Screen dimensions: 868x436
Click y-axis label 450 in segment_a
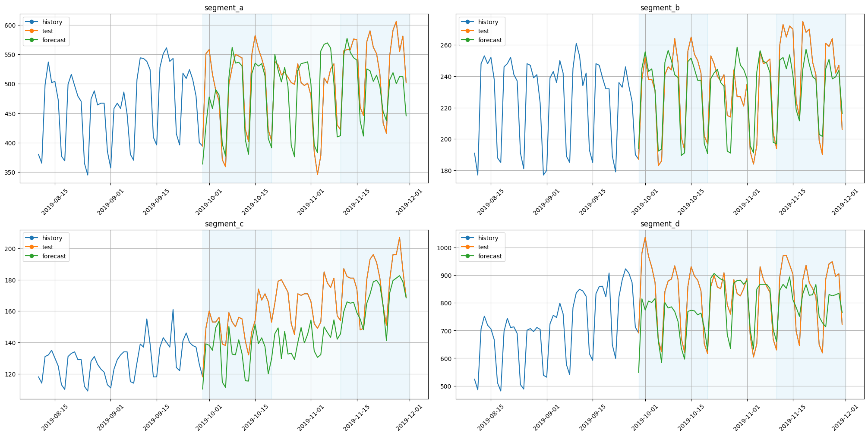(x=11, y=113)
